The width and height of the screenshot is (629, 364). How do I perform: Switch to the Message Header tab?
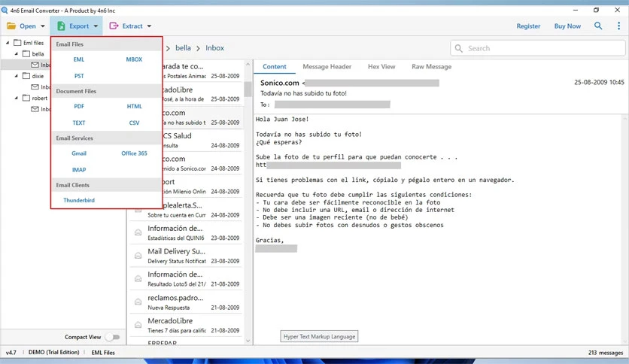tap(327, 66)
